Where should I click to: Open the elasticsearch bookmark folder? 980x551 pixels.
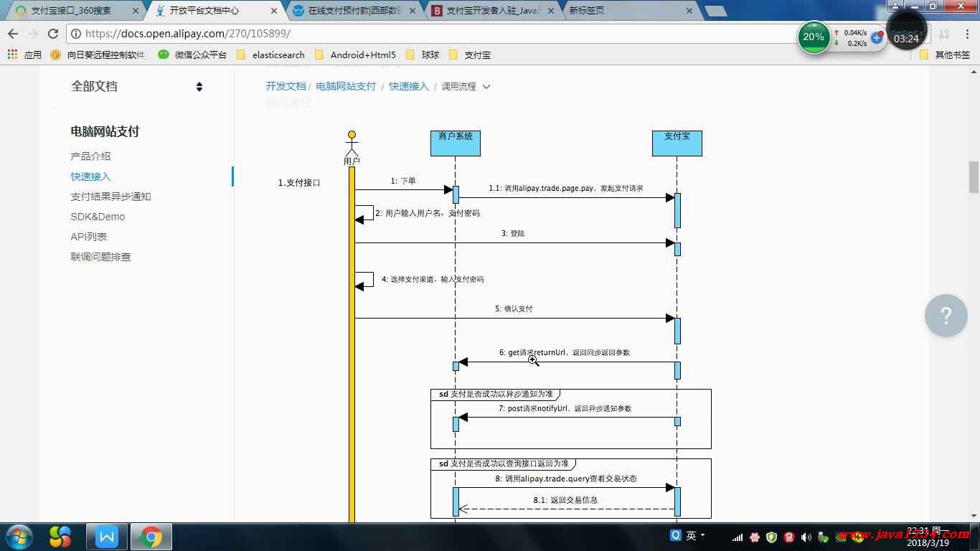coord(270,55)
